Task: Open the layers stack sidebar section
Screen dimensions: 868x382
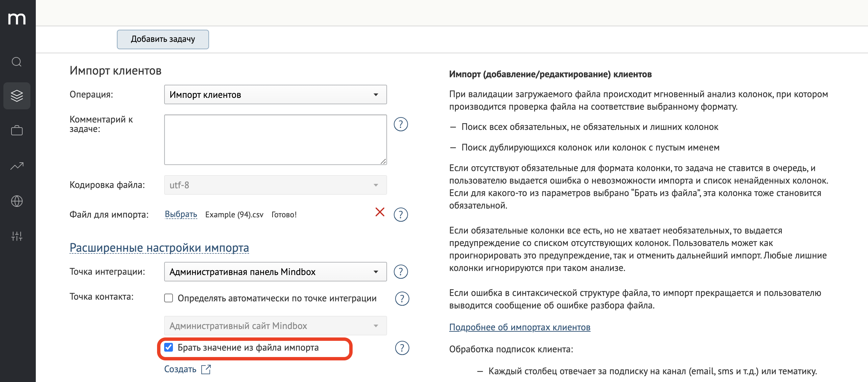Action: click(17, 96)
